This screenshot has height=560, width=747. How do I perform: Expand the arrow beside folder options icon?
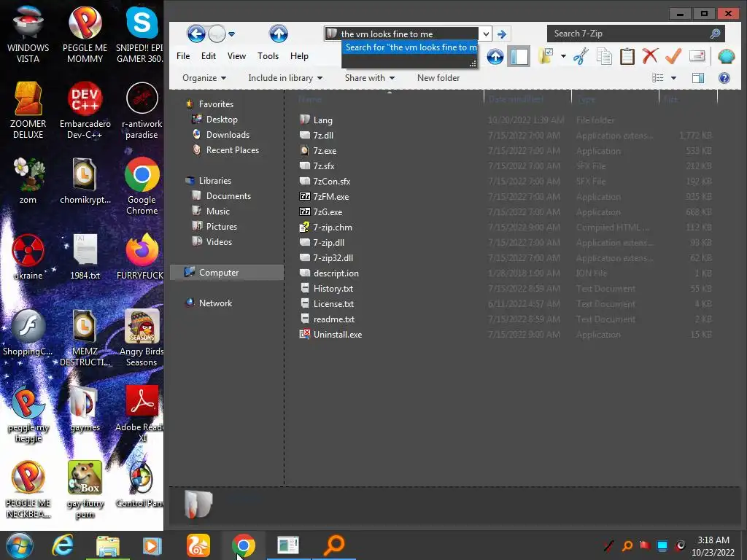pos(563,56)
